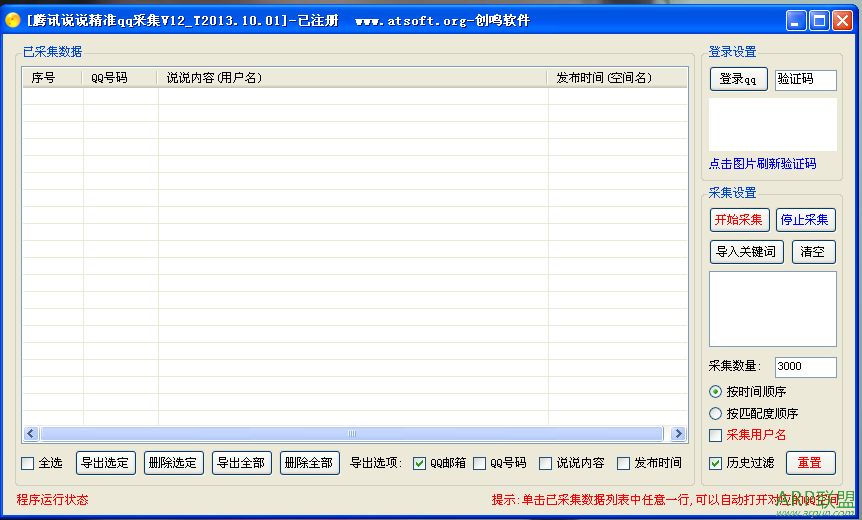Click the 导出全部 export all button

coord(241,463)
